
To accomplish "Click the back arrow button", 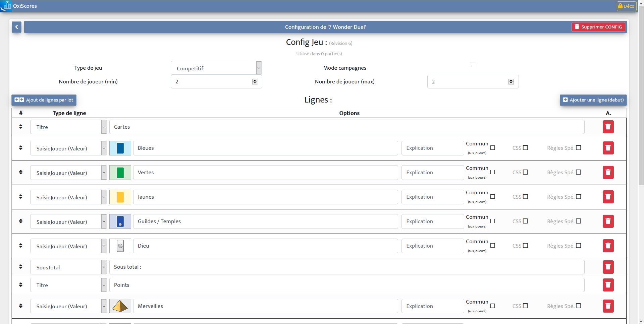I will [16, 27].
